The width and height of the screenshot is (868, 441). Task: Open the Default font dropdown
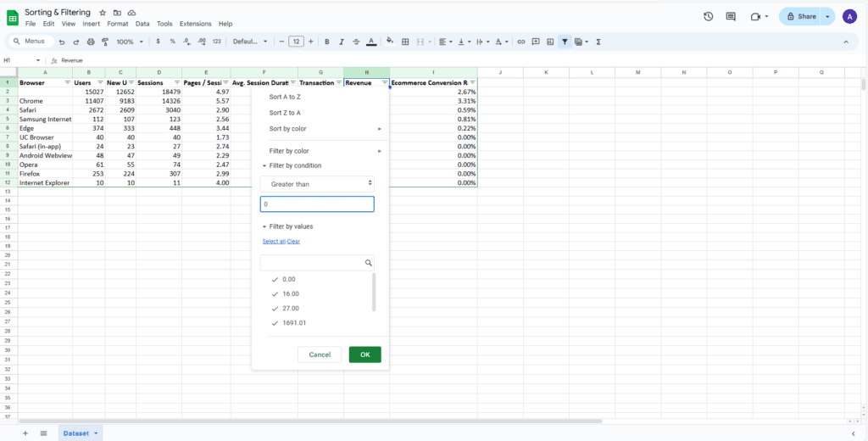coord(250,42)
